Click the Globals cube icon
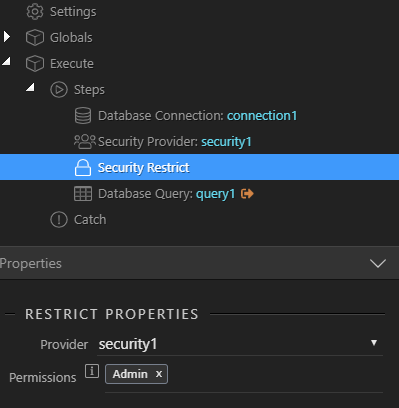 click(x=35, y=37)
